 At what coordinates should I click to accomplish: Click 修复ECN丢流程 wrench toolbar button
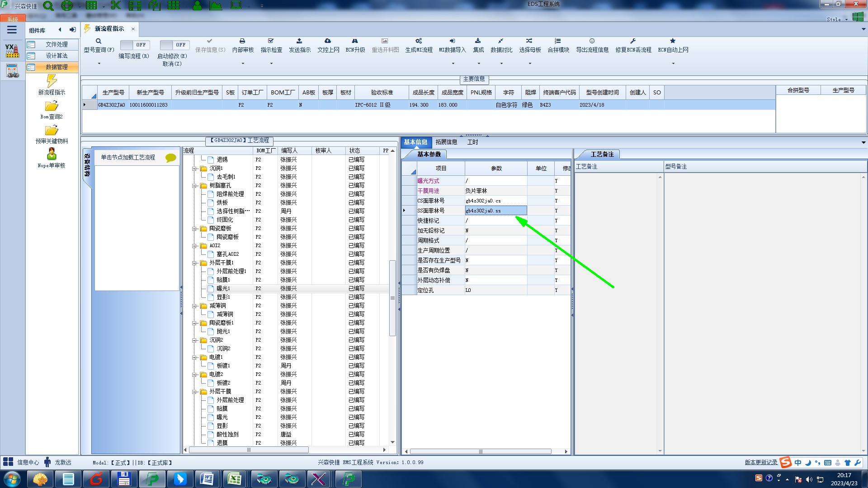(x=633, y=45)
